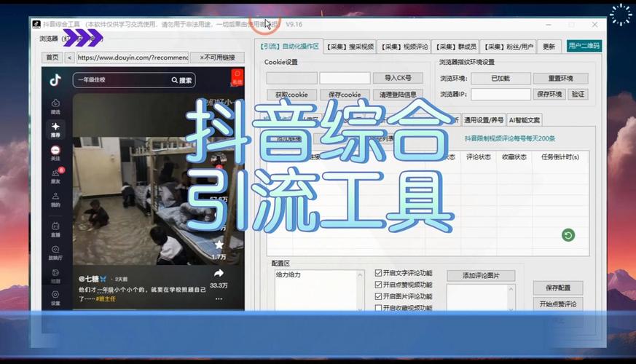Screen dimensions: 636x364
Task: Switch to 【采集】搜采视频 tab
Action: tap(350, 47)
